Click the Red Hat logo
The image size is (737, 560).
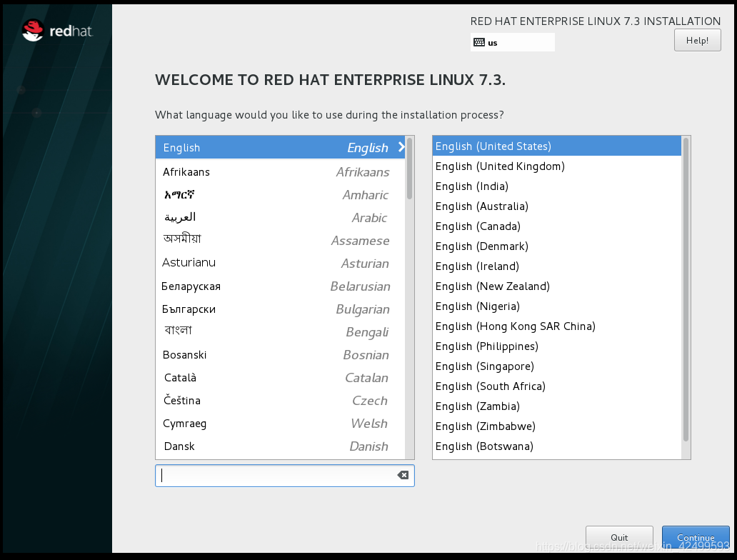(57, 31)
